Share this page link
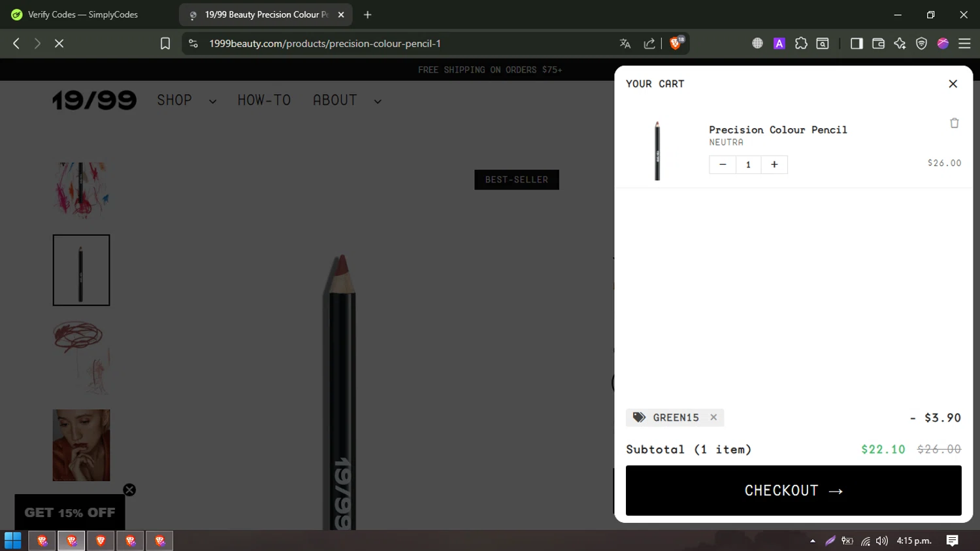 [649, 43]
